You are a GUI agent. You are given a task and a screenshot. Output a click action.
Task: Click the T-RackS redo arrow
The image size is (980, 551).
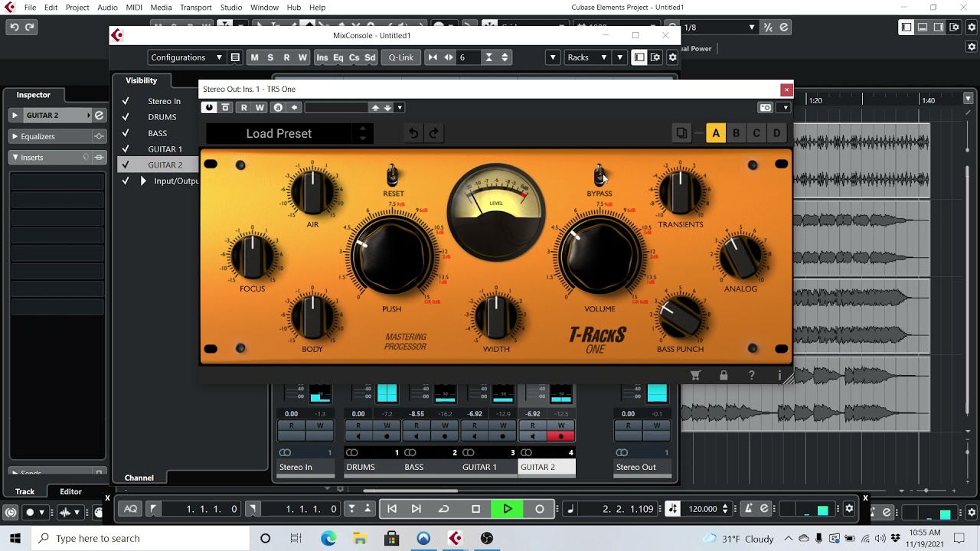click(x=434, y=133)
